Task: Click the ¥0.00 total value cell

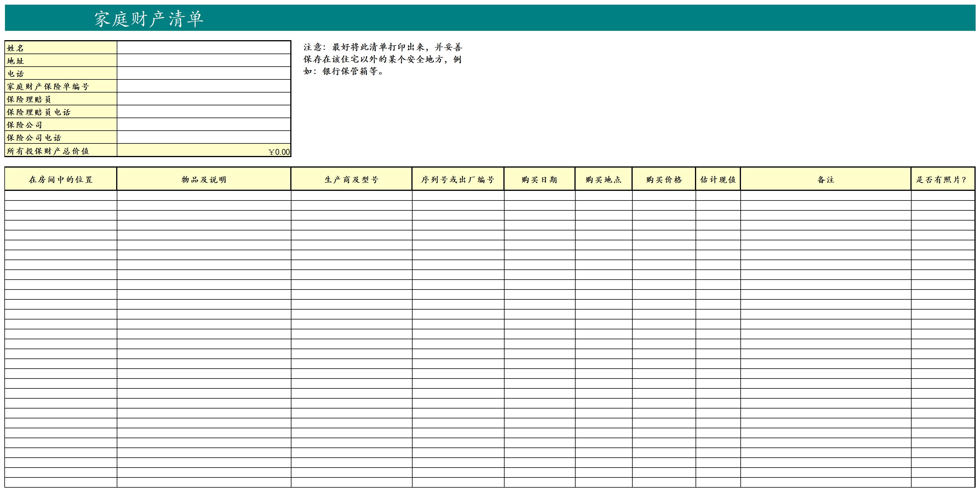Action: pos(204,150)
